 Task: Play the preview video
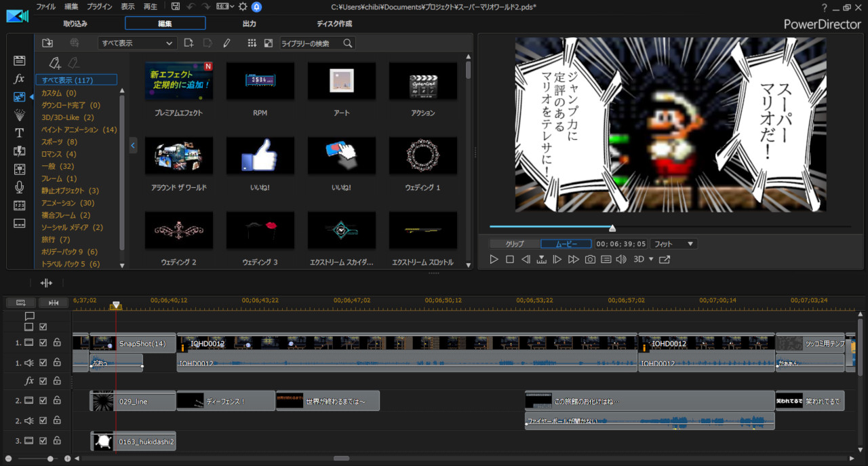pyautogui.click(x=494, y=259)
